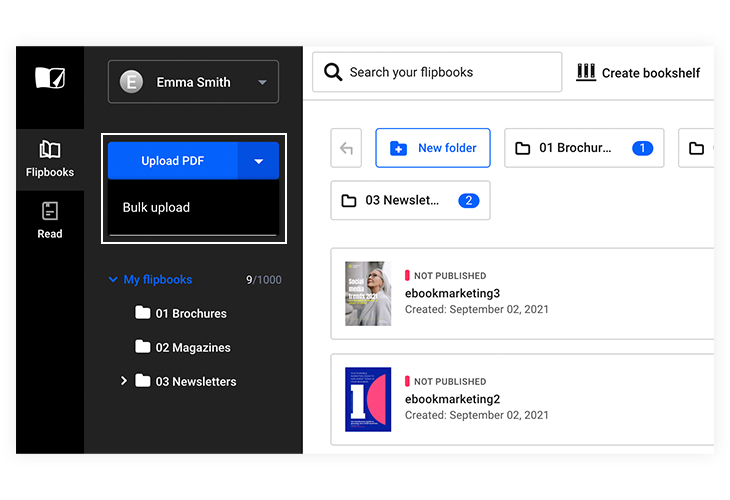Image resolution: width=730 pixels, height=500 pixels.
Task: Click the Created date under ebookmarketing2
Action: [x=477, y=415]
